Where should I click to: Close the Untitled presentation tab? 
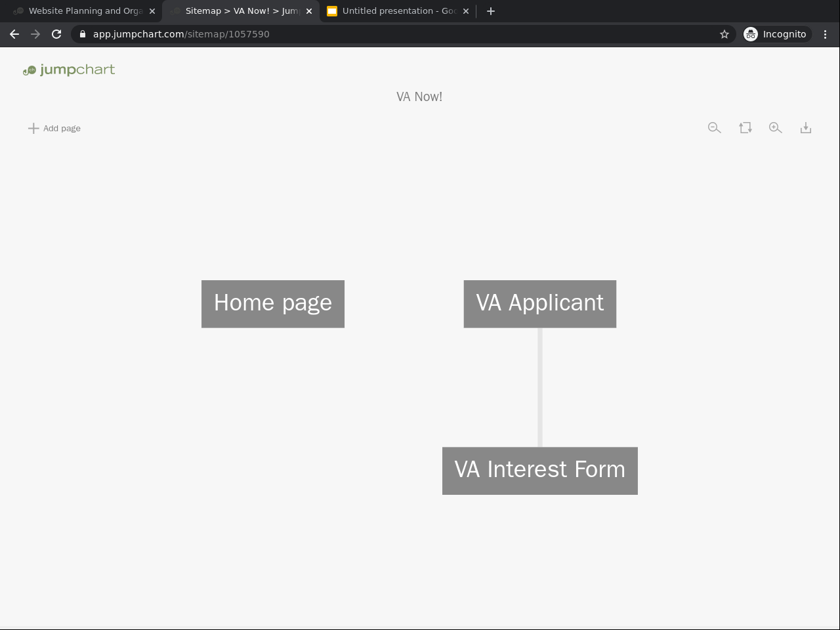(x=466, y=11)
